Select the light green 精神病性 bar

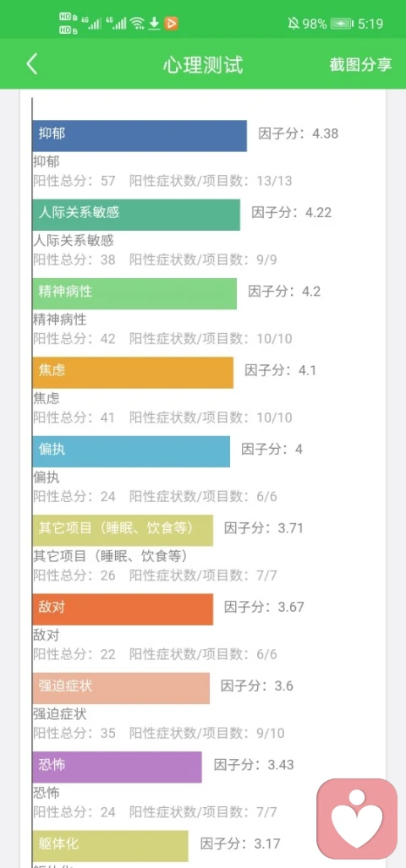pos(134,293)
